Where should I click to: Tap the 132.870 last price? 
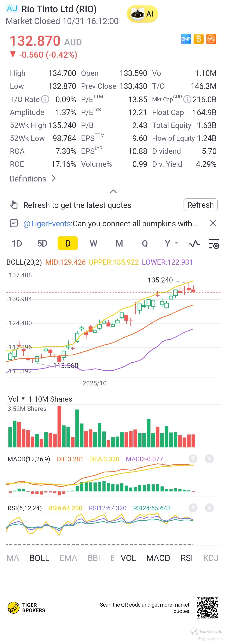tap(35, 40)
